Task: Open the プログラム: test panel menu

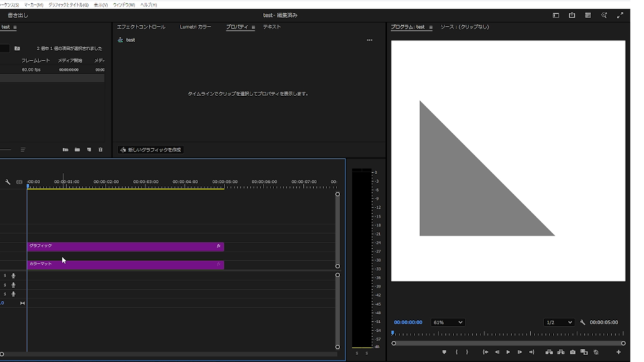Action: click(431, 27)
